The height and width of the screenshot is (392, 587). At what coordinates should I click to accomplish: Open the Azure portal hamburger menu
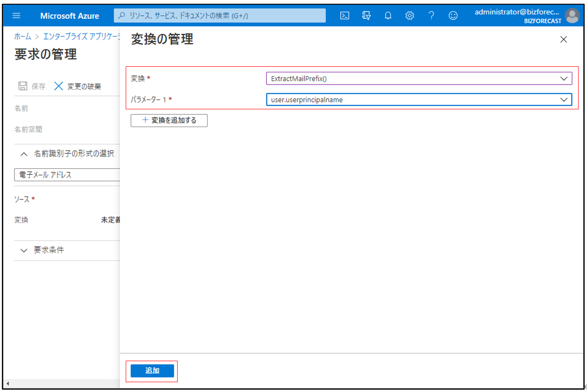click(x=16, y=15)
